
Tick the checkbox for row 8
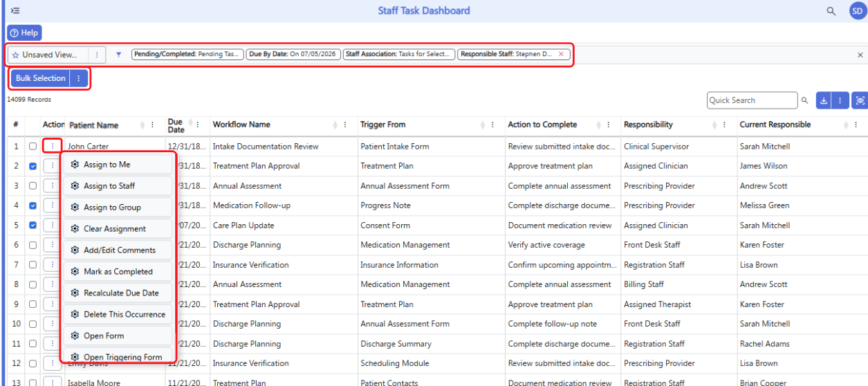coord(33,284)
